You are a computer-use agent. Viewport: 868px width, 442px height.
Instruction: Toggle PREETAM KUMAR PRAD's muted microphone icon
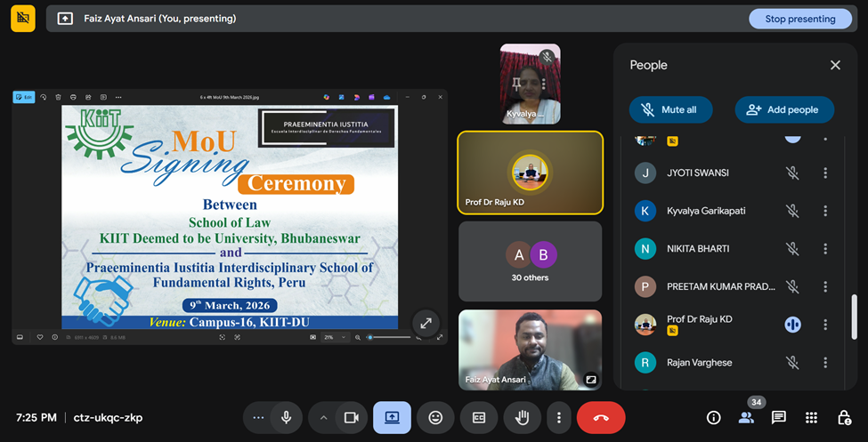(792, 286)
